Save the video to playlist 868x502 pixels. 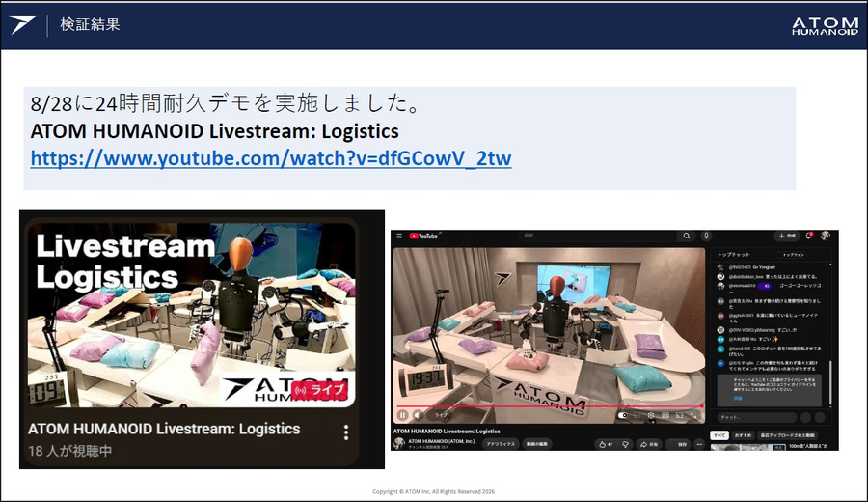click(x=678, y=444)
